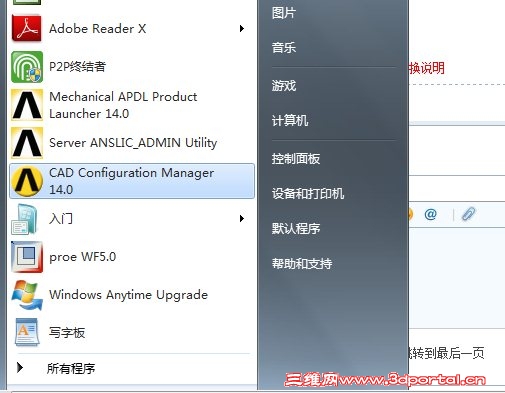Screen dimensions: 505x393
Task: Open 写字板 WordPad icon
Action: pyautogui.click(x=27, y=332)
